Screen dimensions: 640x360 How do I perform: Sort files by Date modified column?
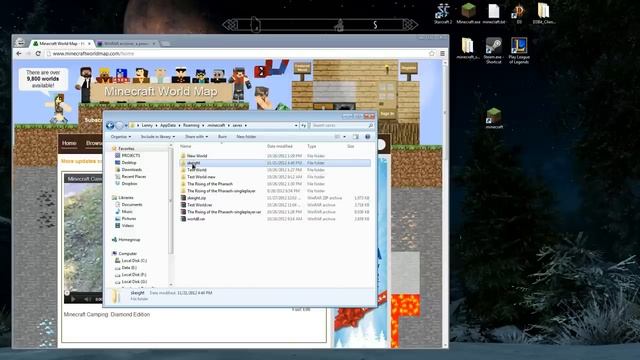pos(280,146)
